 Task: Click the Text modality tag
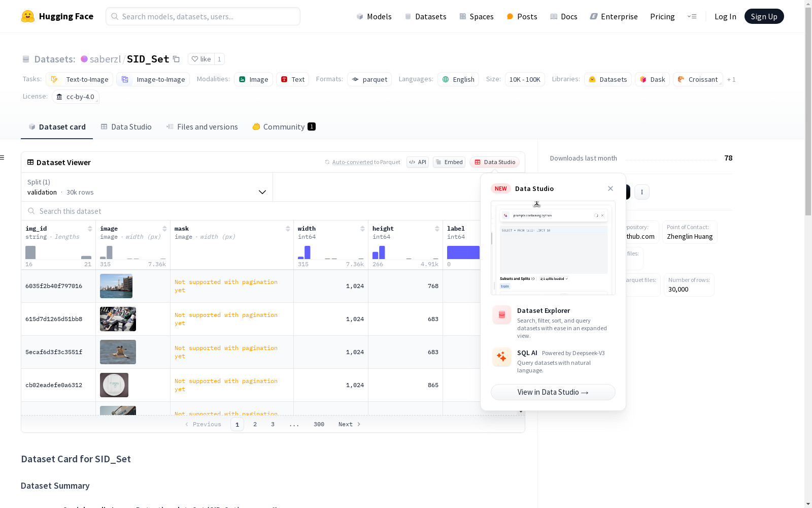[293, 79]
